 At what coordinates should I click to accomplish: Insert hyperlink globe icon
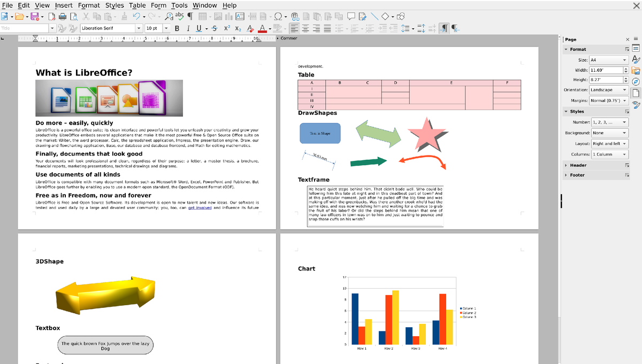click(295, 16)
